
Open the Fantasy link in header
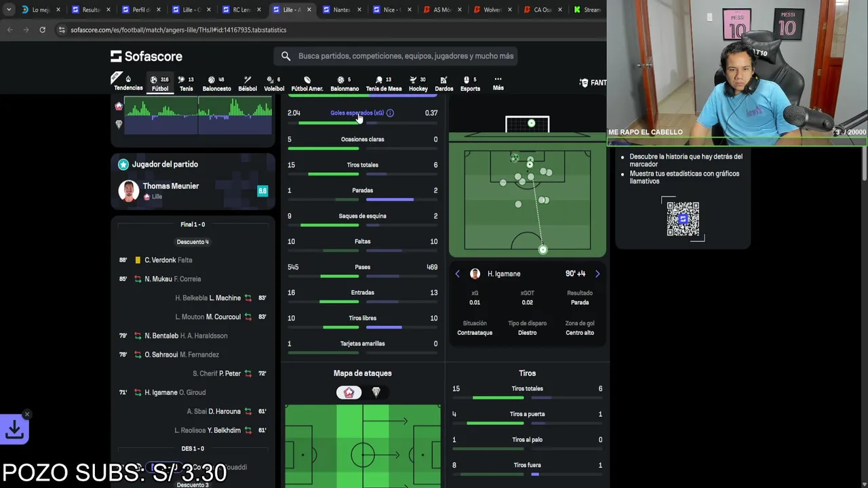pyautogui.click(x=593, y=83)
